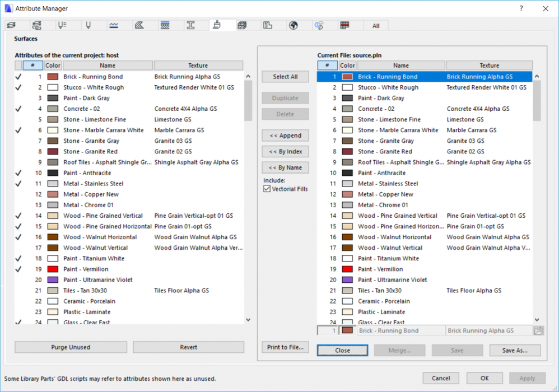This screenshot has height=392, width=559.
Task: Select source row Ceramic - Porcelain
Action: point(425,301)
